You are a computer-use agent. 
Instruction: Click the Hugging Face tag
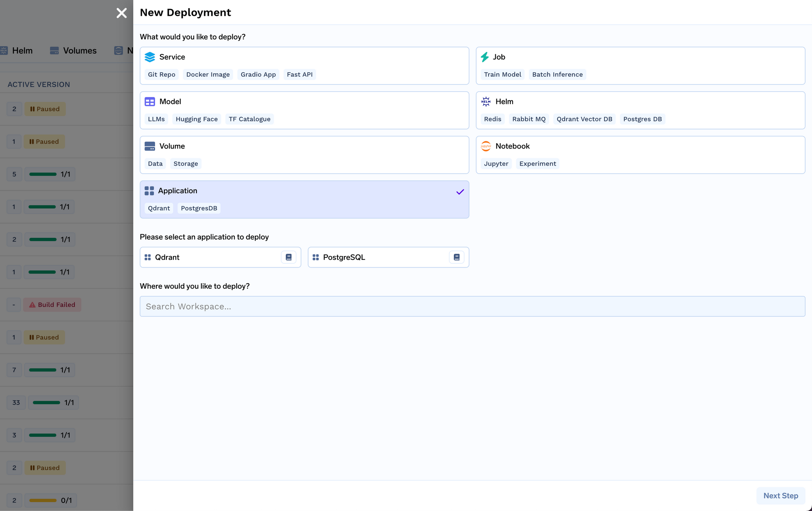click(197, 119)
